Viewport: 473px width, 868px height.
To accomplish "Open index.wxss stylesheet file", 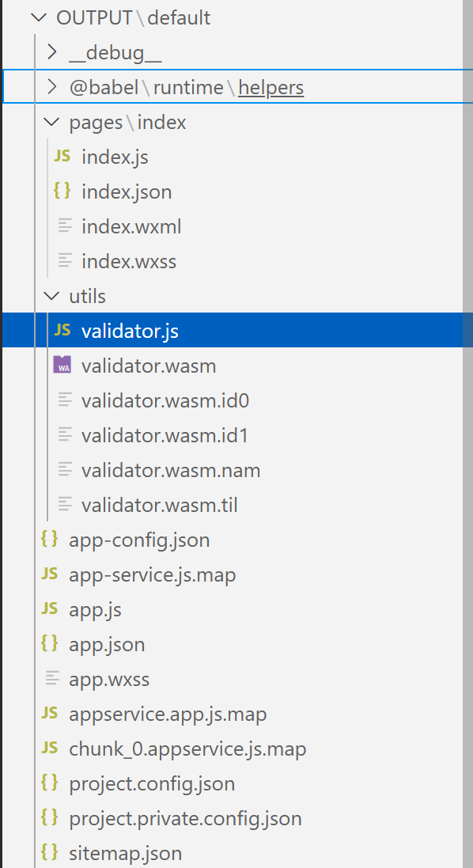I will click(129, 261).
